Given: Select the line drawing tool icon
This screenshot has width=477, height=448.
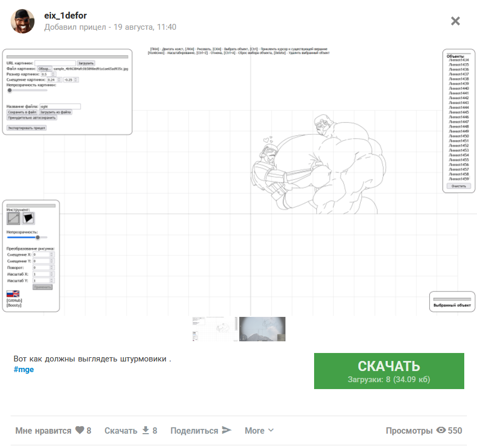Looking at the screenshot, I should [x=13, y=218].
